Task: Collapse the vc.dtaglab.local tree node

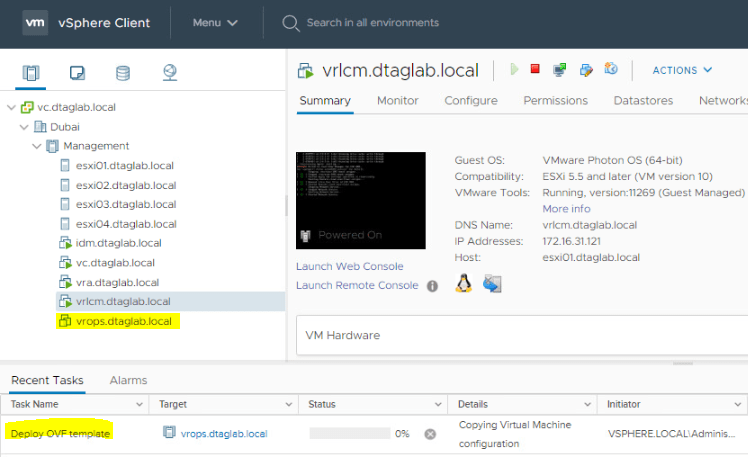Action: [11, 107]
